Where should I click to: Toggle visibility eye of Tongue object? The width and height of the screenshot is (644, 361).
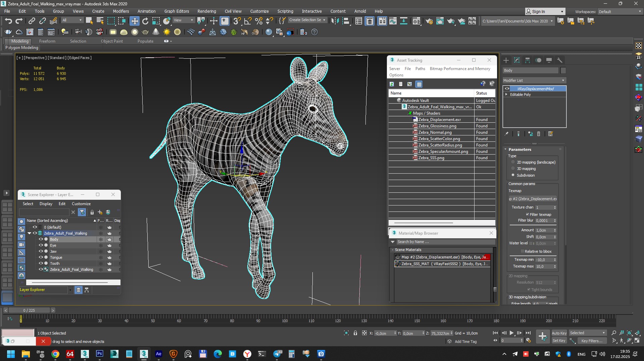[41, 257]
